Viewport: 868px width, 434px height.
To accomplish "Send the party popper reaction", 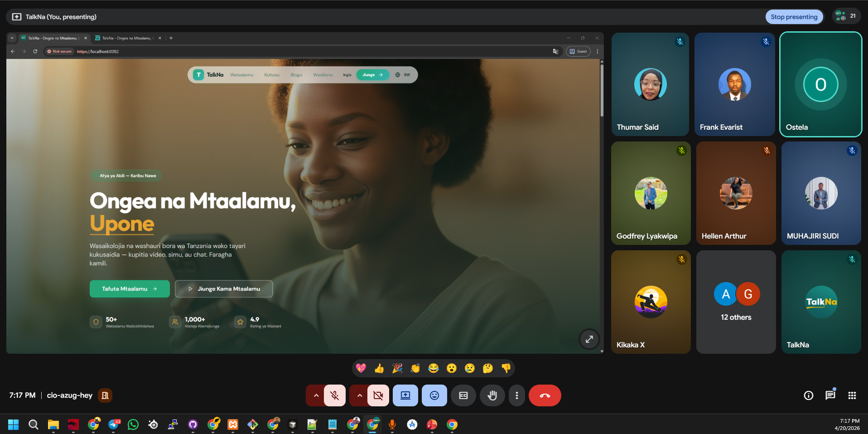I will (397, 368).
